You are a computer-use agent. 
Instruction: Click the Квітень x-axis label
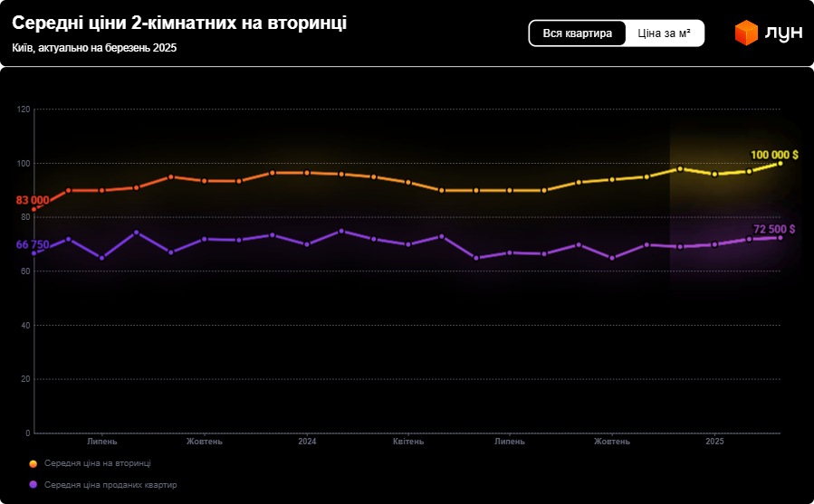pyautogui.click(x=408, y=442)
